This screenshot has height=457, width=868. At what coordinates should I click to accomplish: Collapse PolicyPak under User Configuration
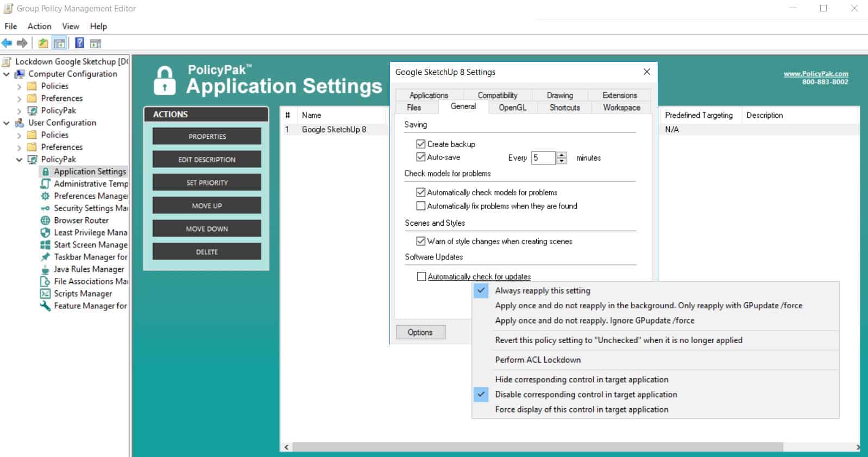point(20,160)
